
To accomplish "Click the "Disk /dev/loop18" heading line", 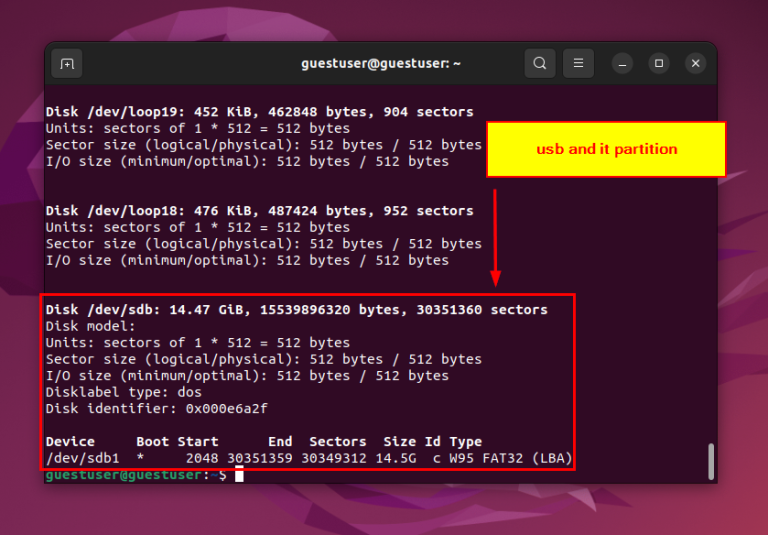I will tap(259, 211).
